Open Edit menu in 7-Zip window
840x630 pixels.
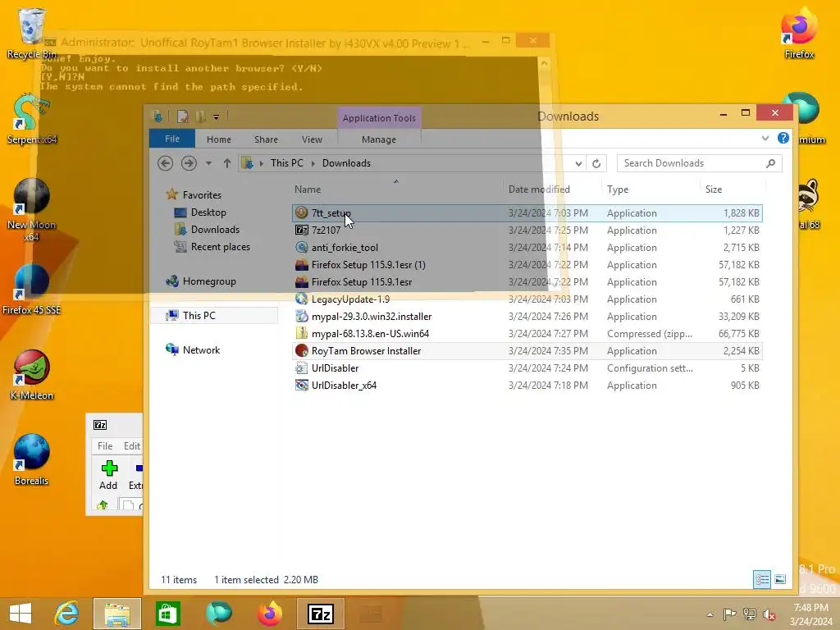point(132,445)
